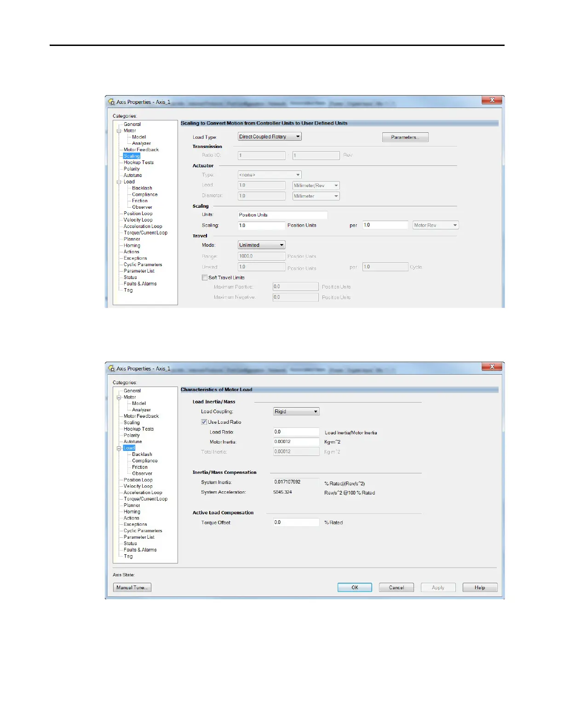
Task: Select Acceleration Loop in the bottom window categories
Action: coord(143,492)
